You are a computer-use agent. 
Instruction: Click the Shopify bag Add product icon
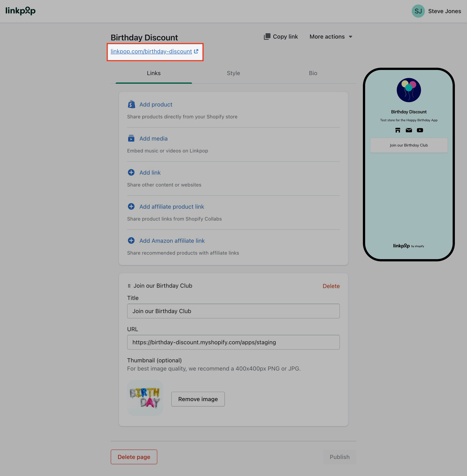[x=131, y=104]
